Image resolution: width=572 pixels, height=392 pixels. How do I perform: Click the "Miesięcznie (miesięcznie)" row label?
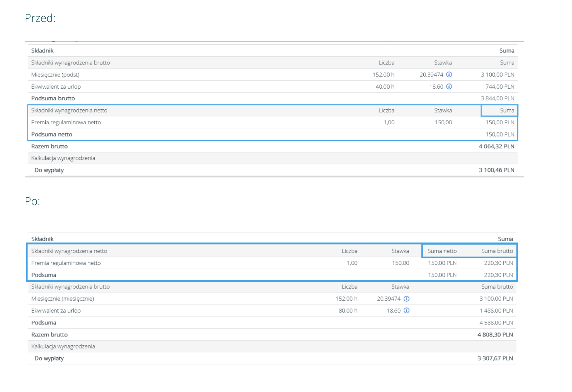[63, 299]
